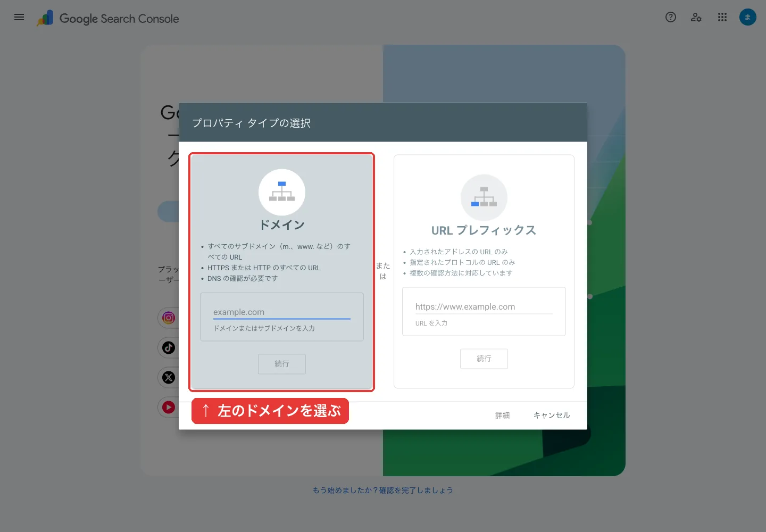This screenshot has height=532, width=766.
Task: Click HTTPS または HTTP のすべての URL text
Action: click(264, 268)
